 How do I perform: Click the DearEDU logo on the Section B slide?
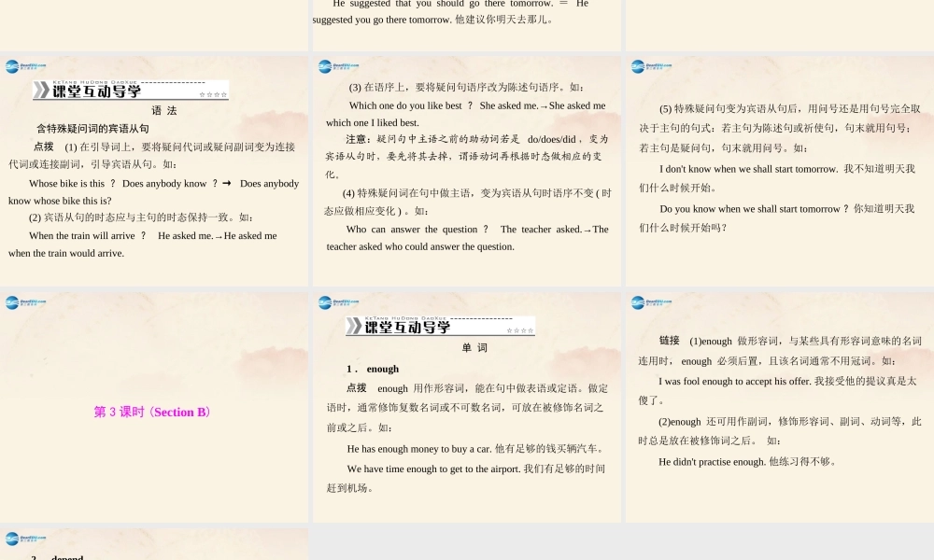(x=19, y=302)
